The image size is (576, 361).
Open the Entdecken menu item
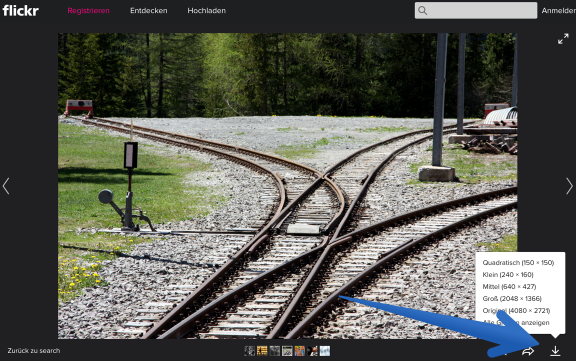(148, 11)
